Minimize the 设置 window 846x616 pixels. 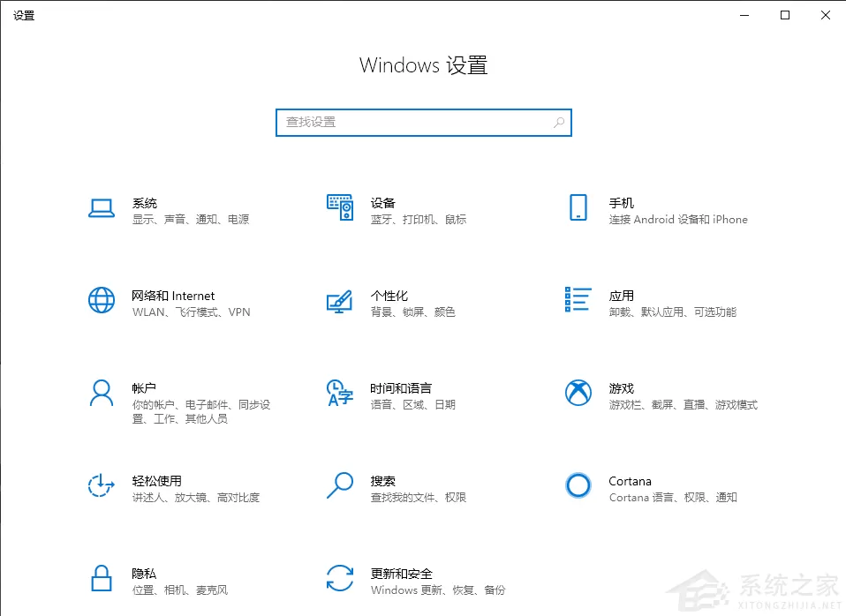[744, 15]
